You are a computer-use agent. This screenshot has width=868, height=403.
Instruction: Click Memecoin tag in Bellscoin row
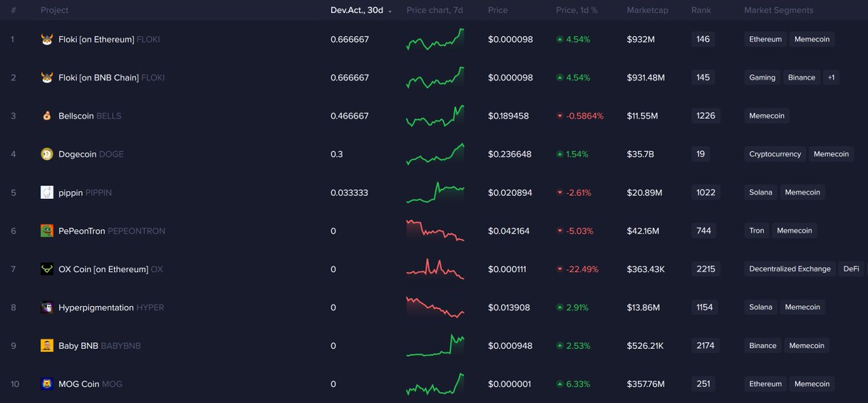click(x=767, y=116)
